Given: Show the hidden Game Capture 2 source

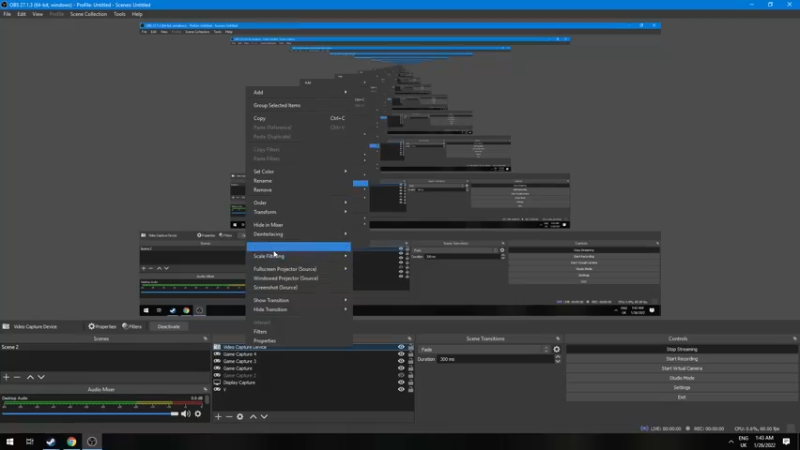Looking at the screenshot, I should point(401,376).
